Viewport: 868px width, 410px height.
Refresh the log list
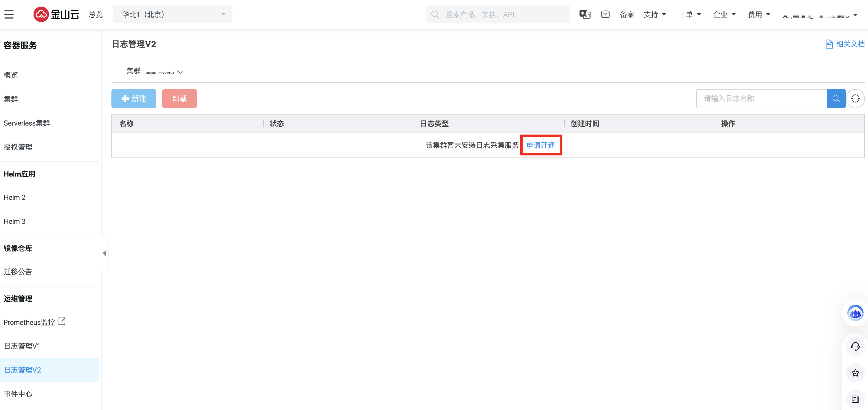coord(855,98)
